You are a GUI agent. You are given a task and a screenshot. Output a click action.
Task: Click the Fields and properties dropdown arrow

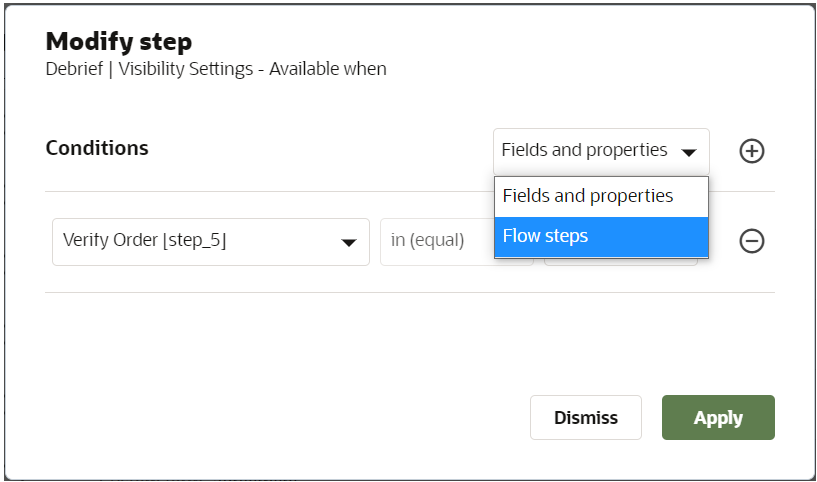click(688, 152)
